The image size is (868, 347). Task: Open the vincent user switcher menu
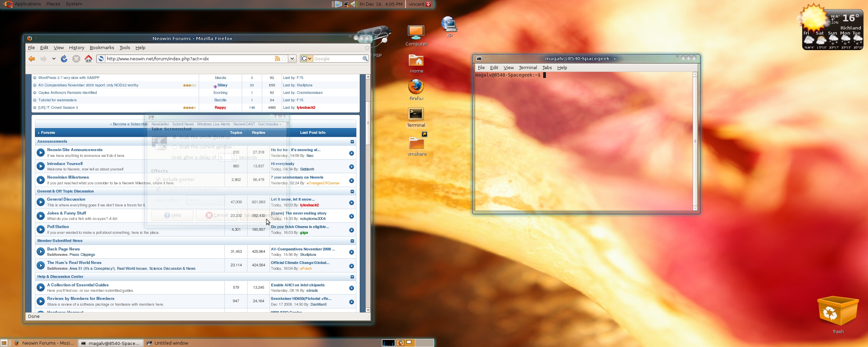pos(420,4)
